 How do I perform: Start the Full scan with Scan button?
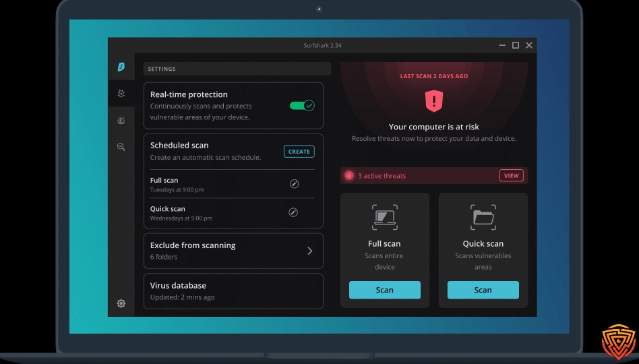tap(384, 290)
